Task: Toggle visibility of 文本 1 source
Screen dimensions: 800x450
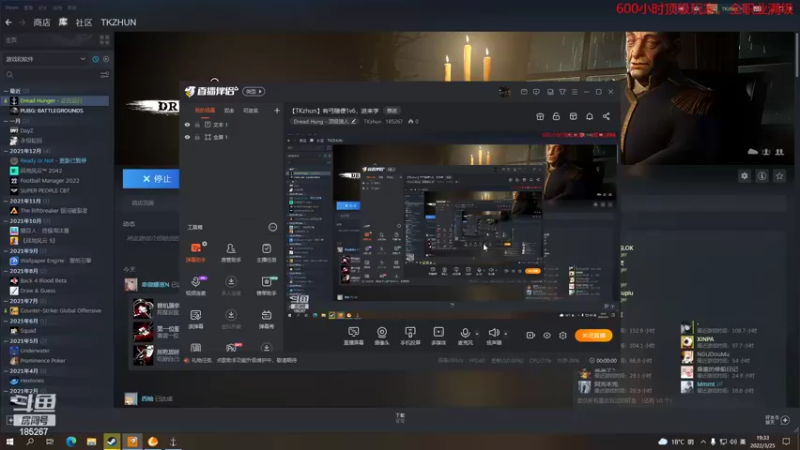Action: (187, 124)
